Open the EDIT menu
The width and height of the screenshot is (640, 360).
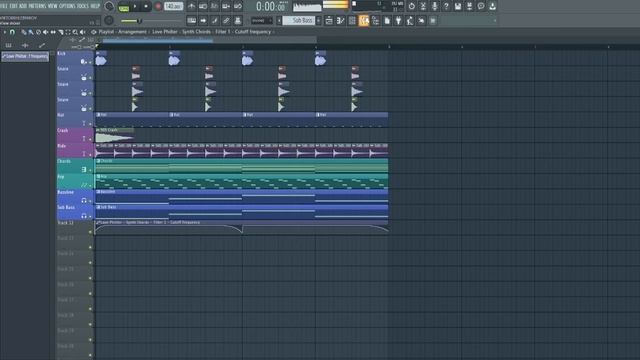point(13,6)
